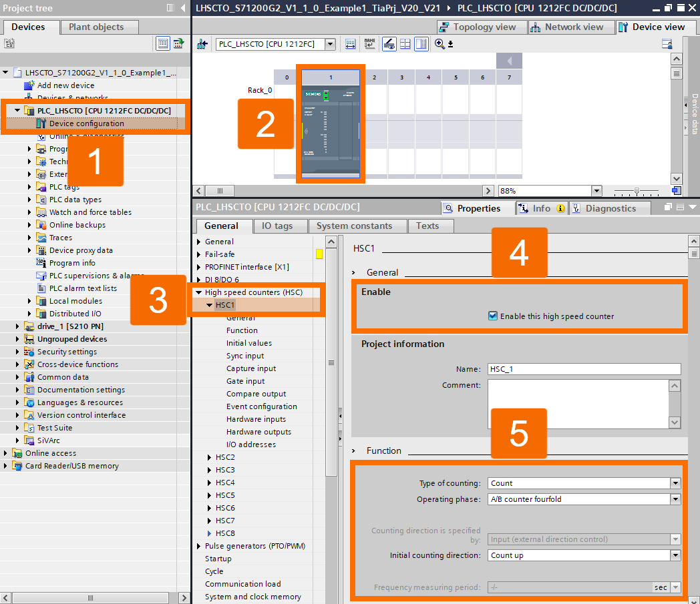Image resolution: width=700 pixels, height=604 pixels.
Task: Open Initial counting direction dropdown
Action: click(x=675, y=555)
